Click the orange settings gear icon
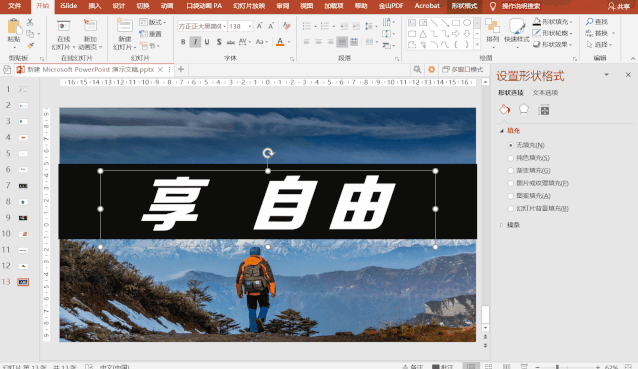The image size is (638, 369). 431,70
